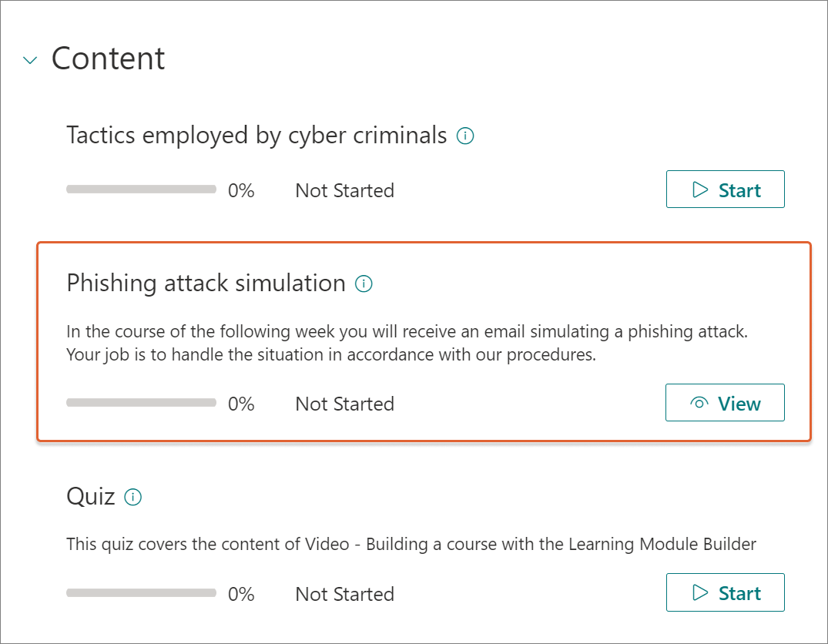This screenshot has height=644, width=828.
Task: Open the Phishing attack simulation title
Action: pos(206,283)
